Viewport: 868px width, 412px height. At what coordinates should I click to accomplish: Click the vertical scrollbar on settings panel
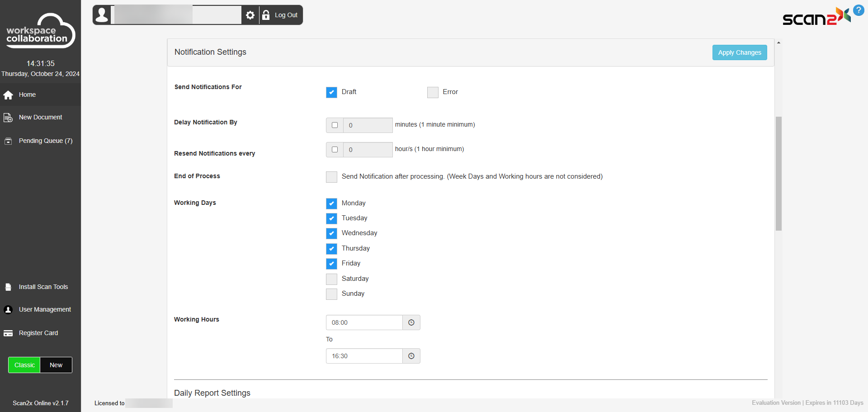[x=778, y=173]
